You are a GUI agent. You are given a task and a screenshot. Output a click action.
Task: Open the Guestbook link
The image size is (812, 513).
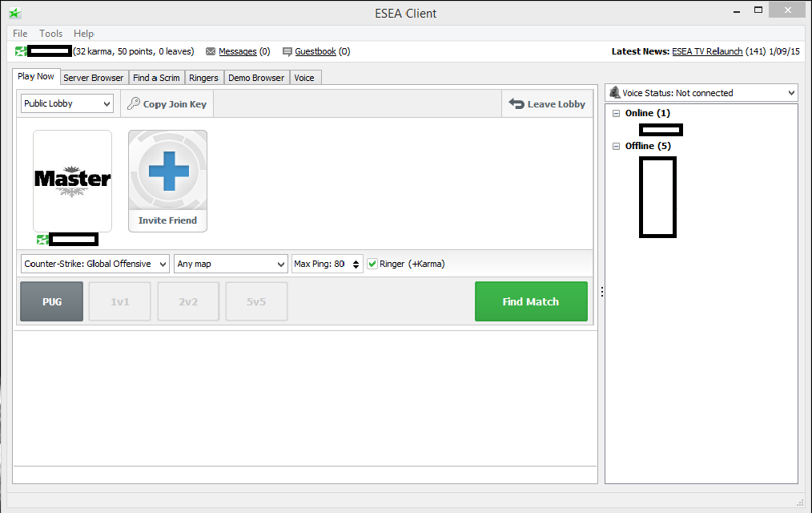click(x=316, y=51)
